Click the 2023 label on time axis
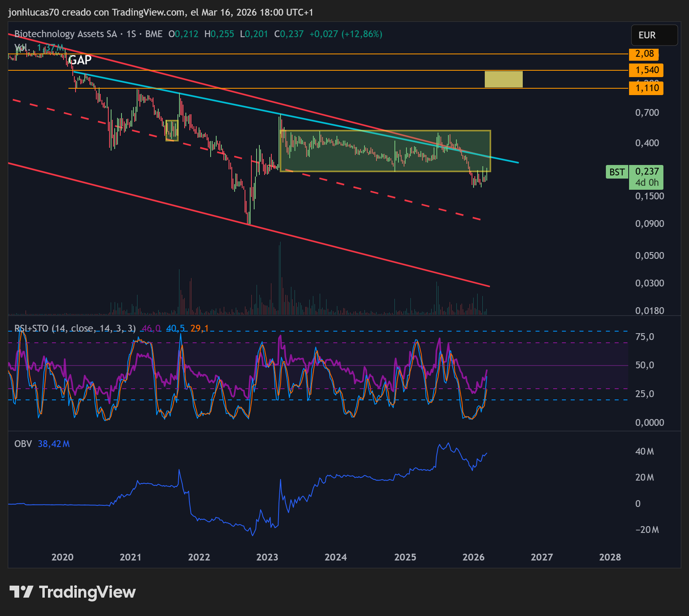The height and width of the screenshot is (616, 689). [x=267, y=557]
